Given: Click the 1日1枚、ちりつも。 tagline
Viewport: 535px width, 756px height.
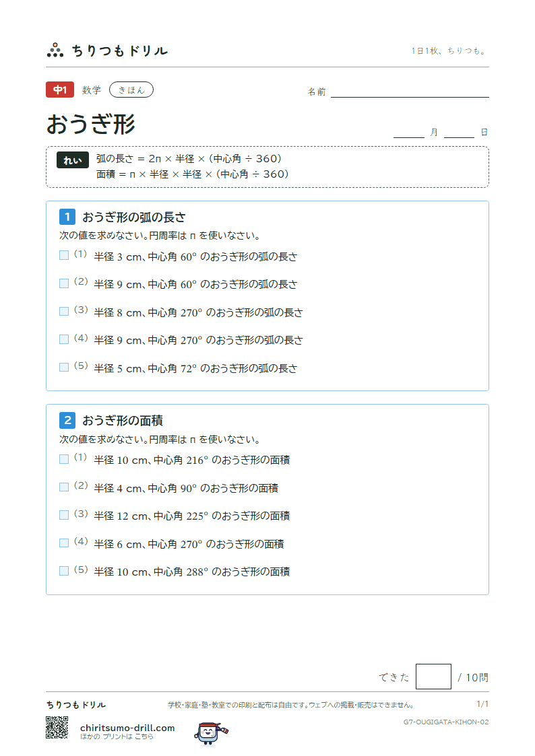Looking at the screenshot, I should point(449,50).
